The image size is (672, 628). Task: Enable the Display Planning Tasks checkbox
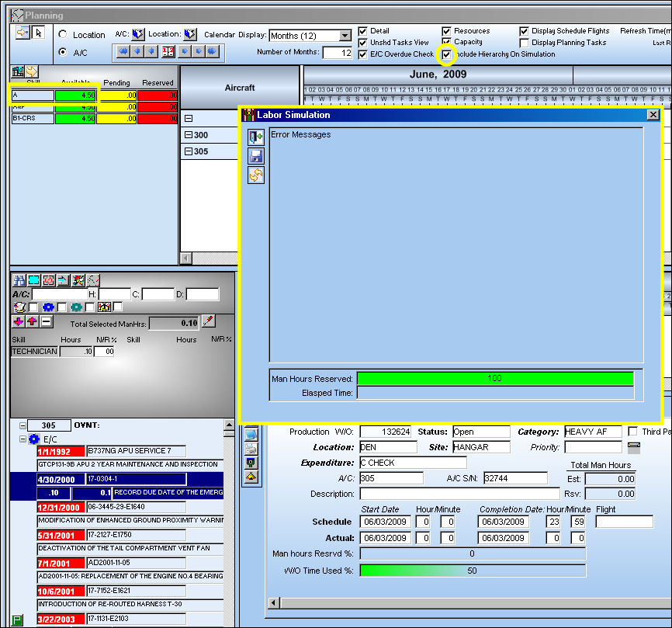(x=524, y=43)
